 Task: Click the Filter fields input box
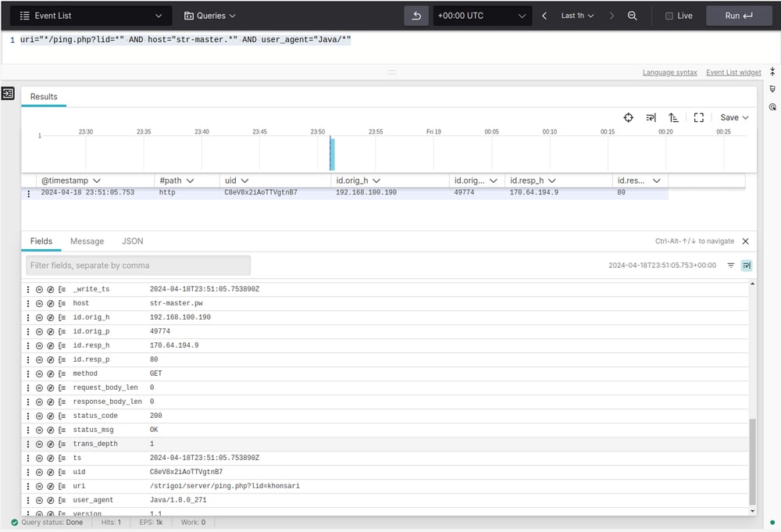point(138,266)
